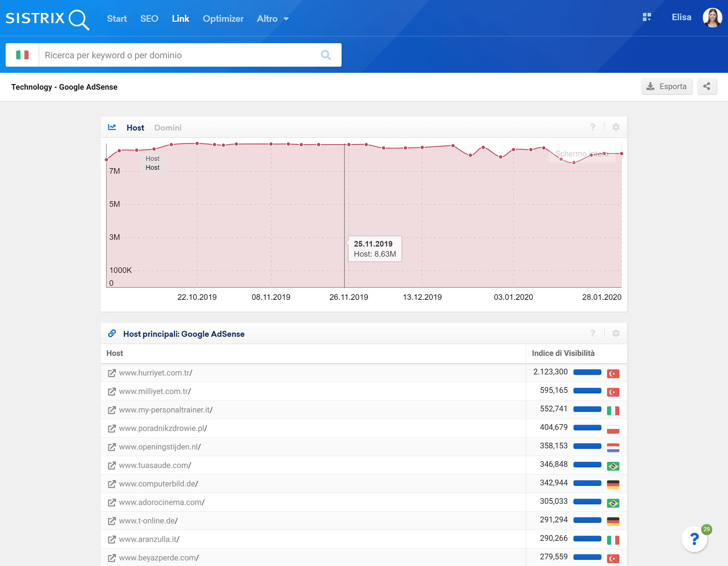Expand the Altro dropdown menu
Viewport: 728px width, 566px height.
point(273,19)
